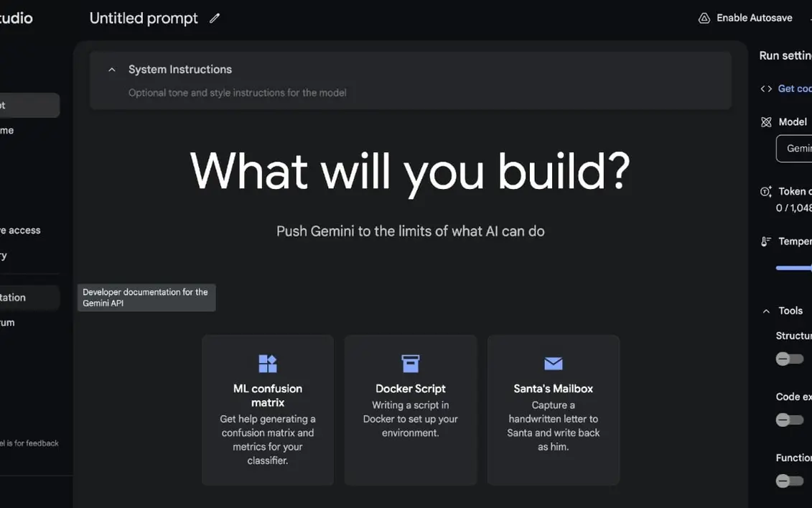The height and width of the screenshot is (508, 812).
Task: Click the Get code angle brackets icon
Action: tap(766, 88)
